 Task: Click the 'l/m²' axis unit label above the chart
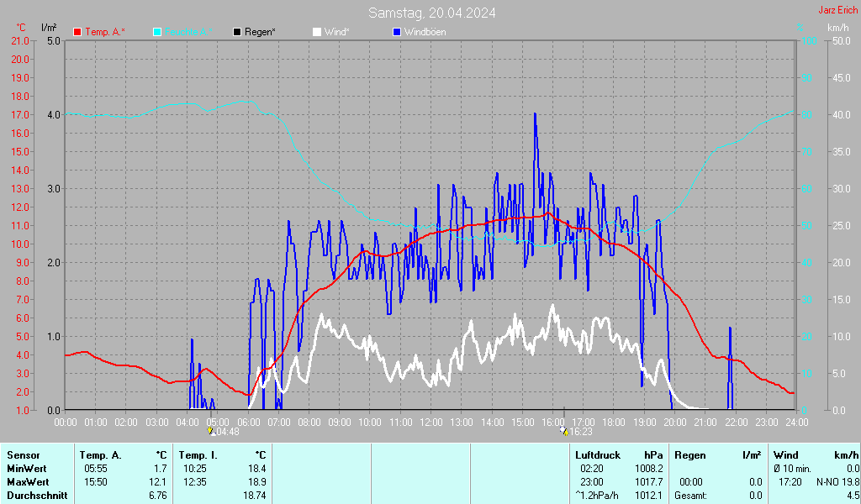49,28
